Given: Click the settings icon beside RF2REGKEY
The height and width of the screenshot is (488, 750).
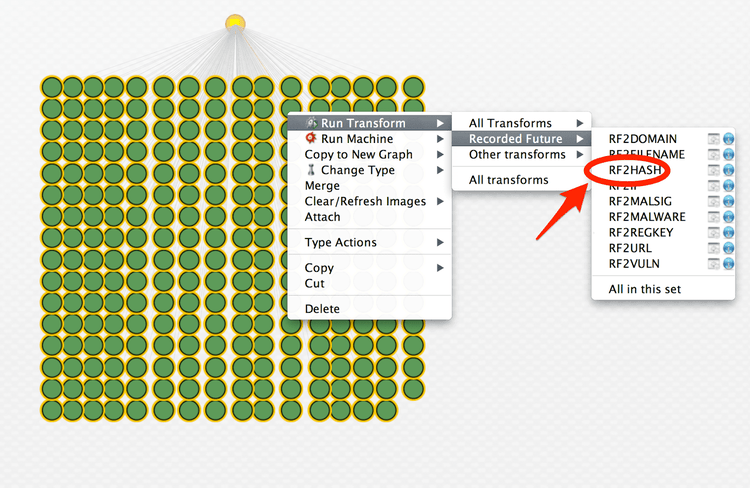Looking at the screenshot, I should click(714, 232).
